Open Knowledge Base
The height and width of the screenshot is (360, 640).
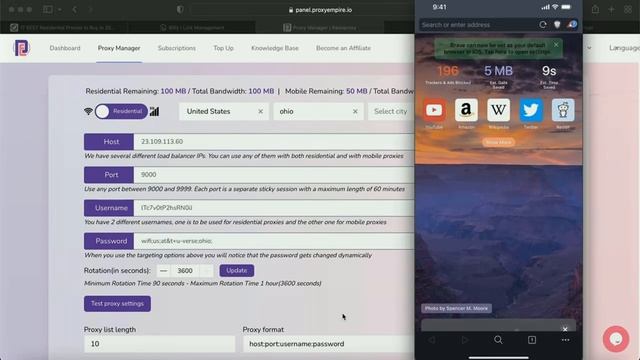275,48
